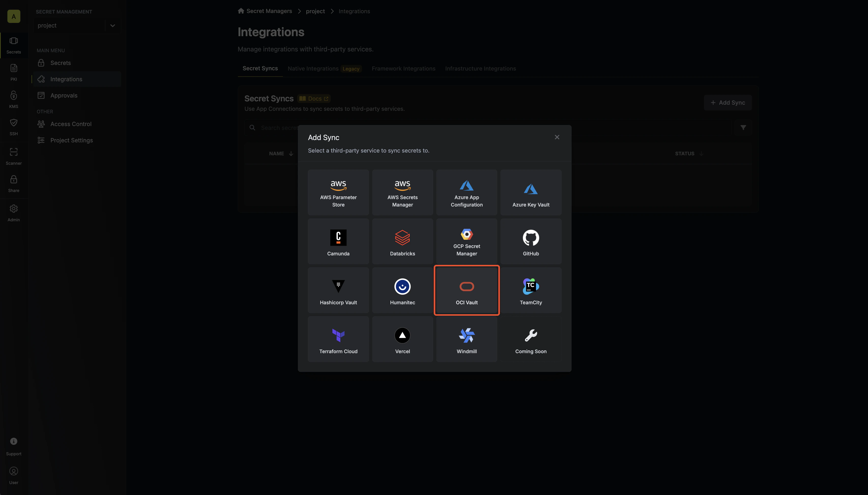Select Terraform Cloud tile
868x495 pixels.
pyautogui.click(x=338, y=339)
